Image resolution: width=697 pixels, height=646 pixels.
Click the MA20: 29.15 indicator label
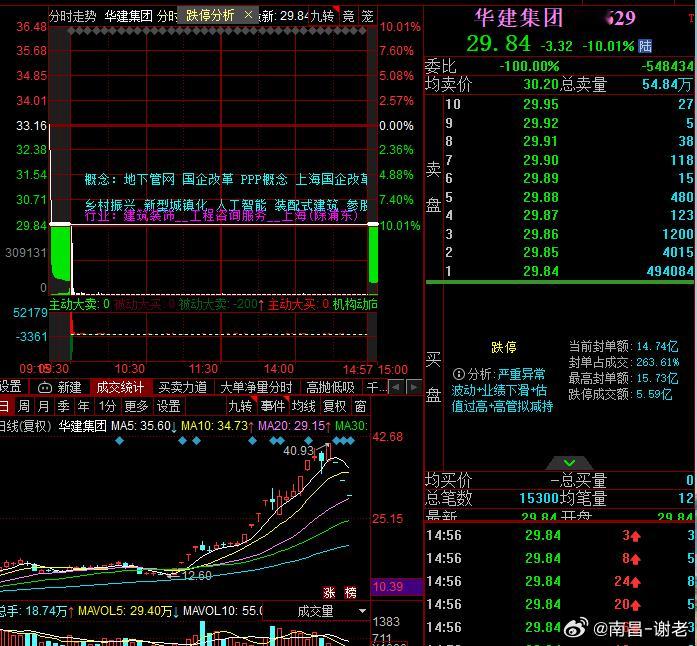point(292,426)
